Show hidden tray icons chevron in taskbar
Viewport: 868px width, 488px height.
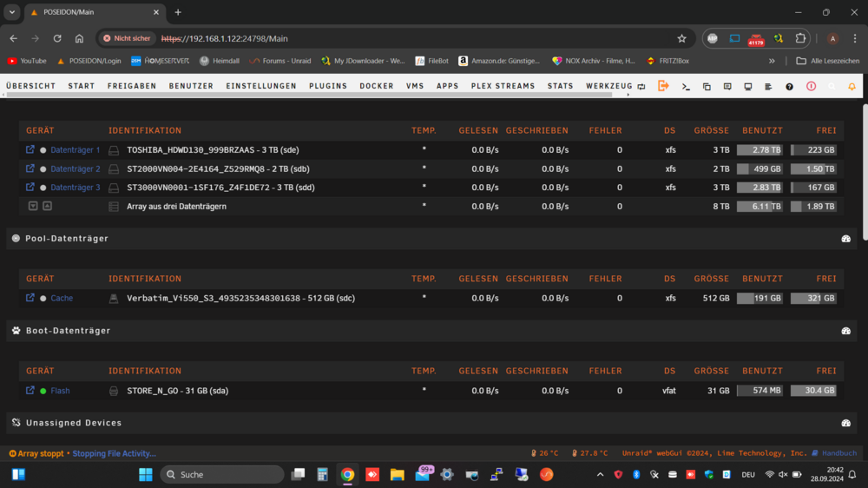(x=600, y=475)
